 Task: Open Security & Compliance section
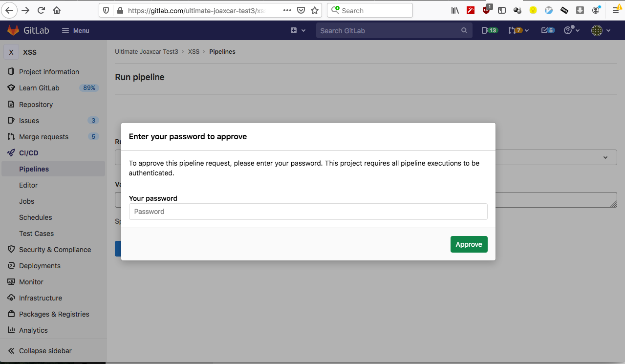(55, 250)
